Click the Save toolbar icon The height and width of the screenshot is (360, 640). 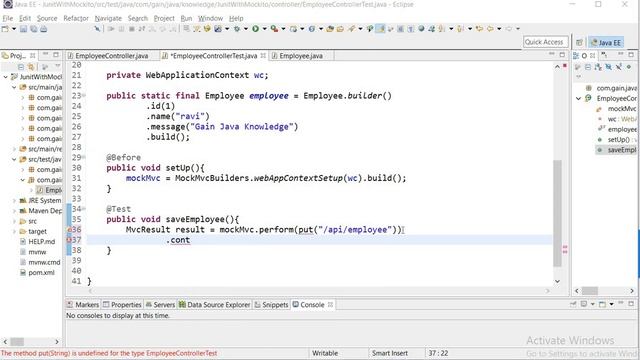23,29
